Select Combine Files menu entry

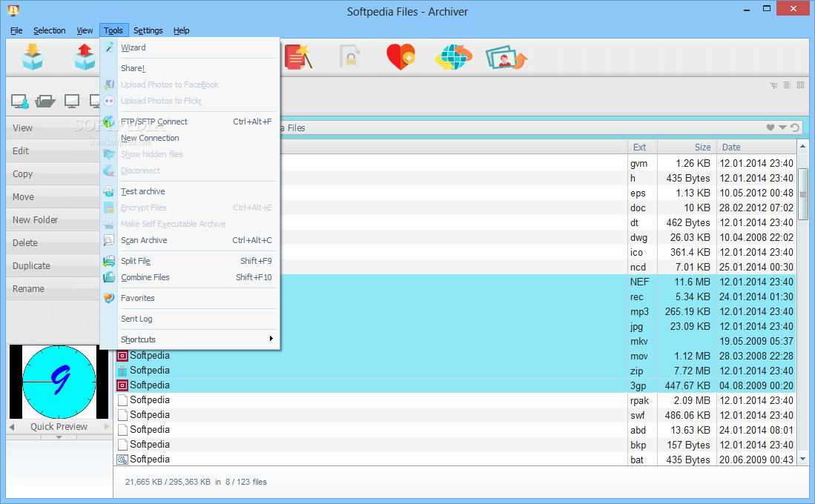click(191, 277)
